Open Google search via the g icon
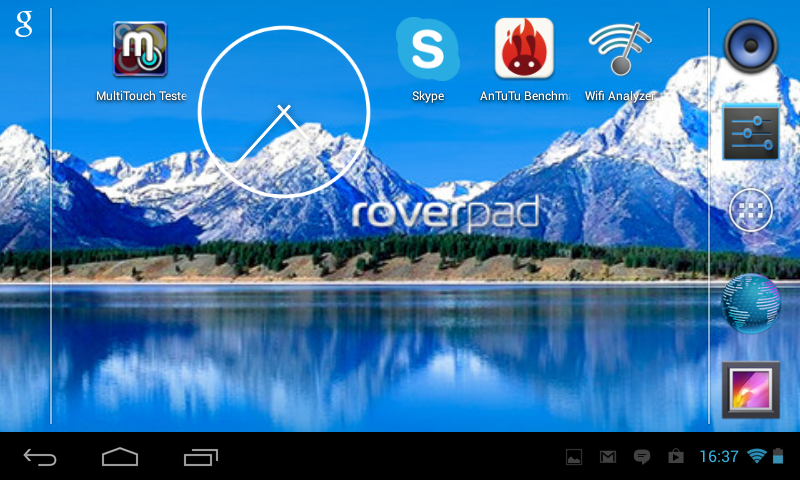The width and height of the screenshot is (800, 480). tap(23, 24)
